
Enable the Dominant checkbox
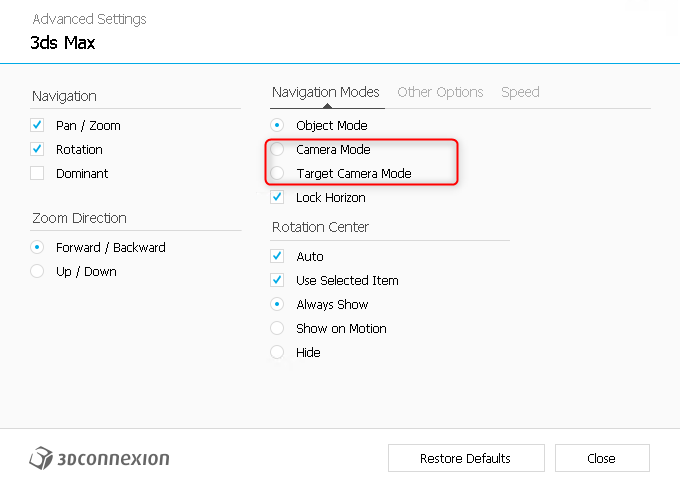(x=37, y=173)
